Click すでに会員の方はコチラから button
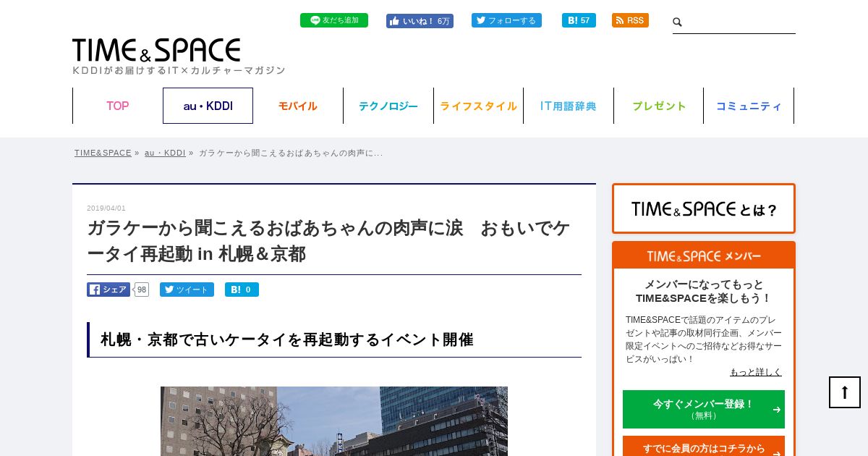This screenshot has height=456, width=868. point(704,446)
